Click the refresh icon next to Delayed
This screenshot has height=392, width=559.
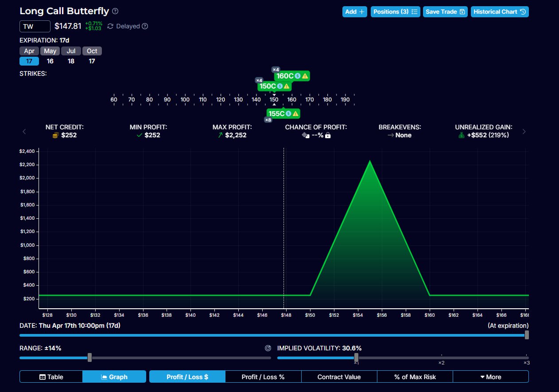tap(110, 26)
